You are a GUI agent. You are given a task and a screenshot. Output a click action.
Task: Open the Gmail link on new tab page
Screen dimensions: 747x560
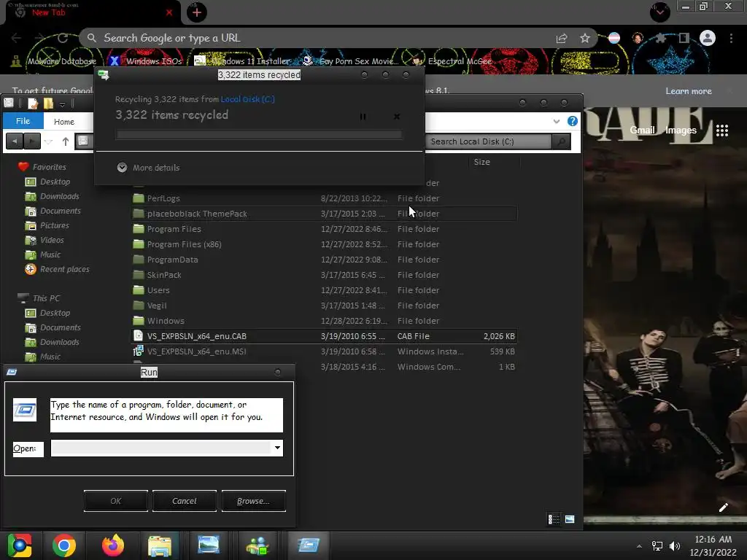642,130
